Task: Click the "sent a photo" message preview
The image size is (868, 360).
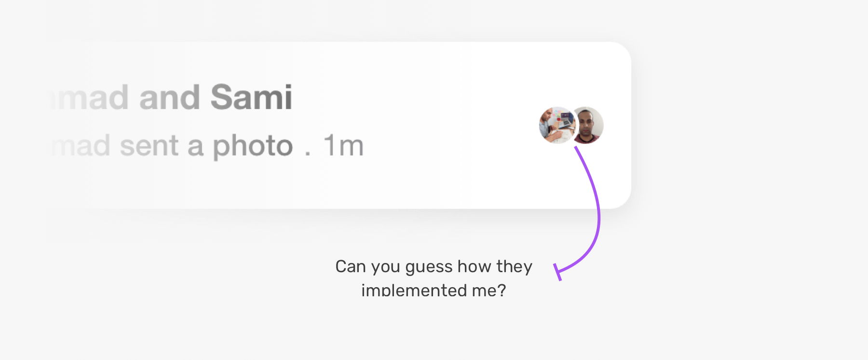Action: 206,146
